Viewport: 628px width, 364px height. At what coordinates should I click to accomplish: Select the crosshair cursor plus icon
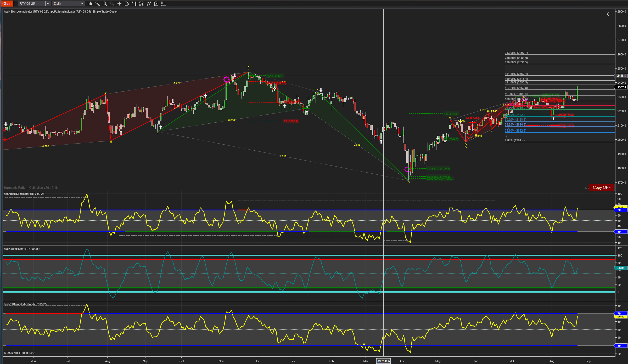[x=120, y=4]
